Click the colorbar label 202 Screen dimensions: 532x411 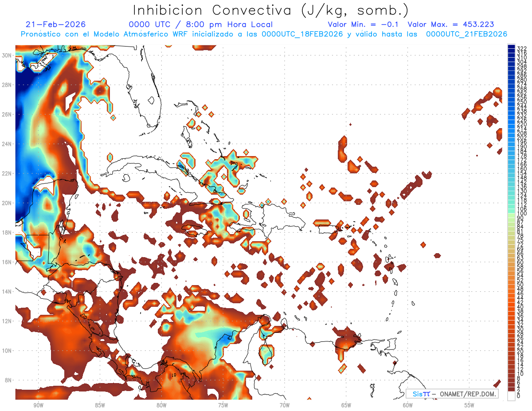click(522, 137)
